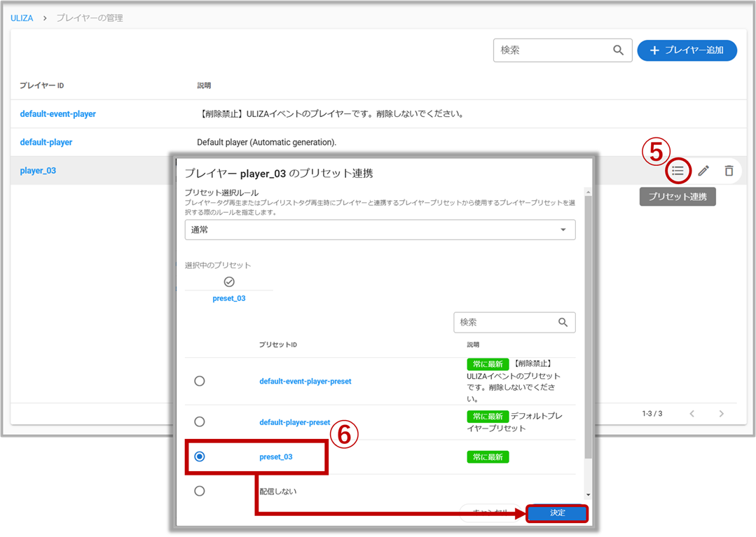
Task: Click the checkmark icon above preset_03
Action: (x=229, y=281)
